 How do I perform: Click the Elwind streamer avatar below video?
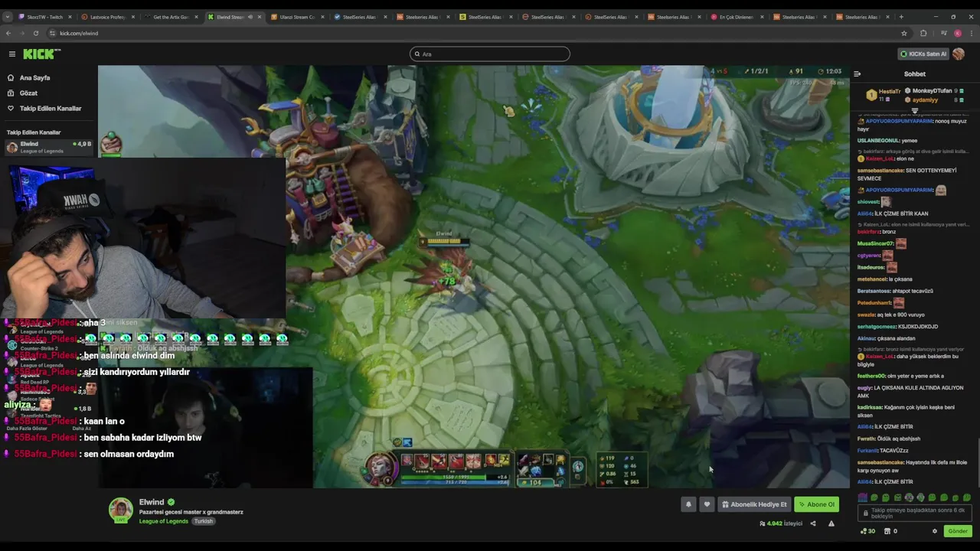pos(120,510)
